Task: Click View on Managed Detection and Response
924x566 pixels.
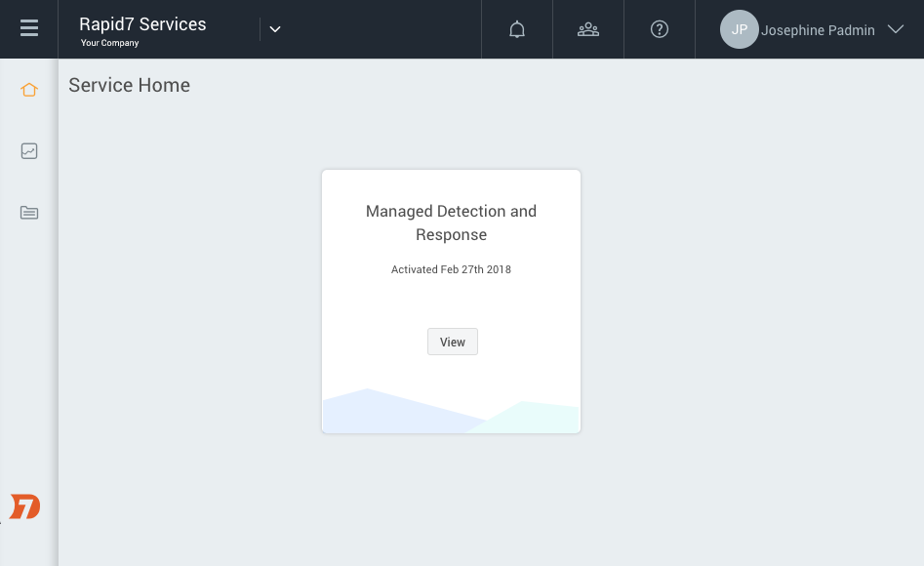Action: tap(453, 342)
